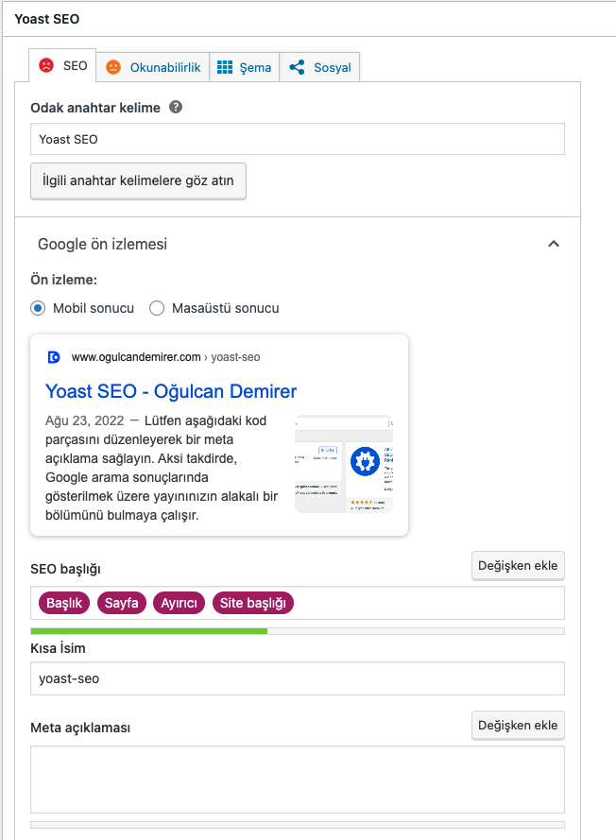Select Mobil sonucu preview option
The height and width of the screenshot is (840, 616).
point(38,308)
